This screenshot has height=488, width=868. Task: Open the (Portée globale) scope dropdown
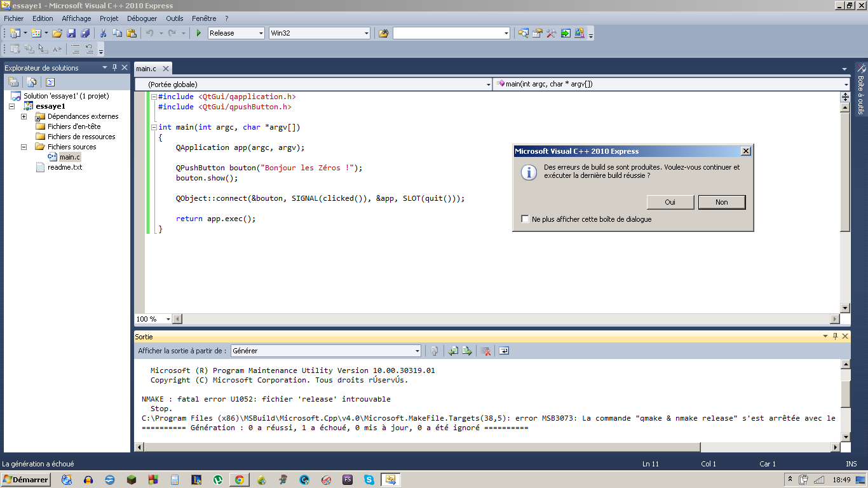488,84
